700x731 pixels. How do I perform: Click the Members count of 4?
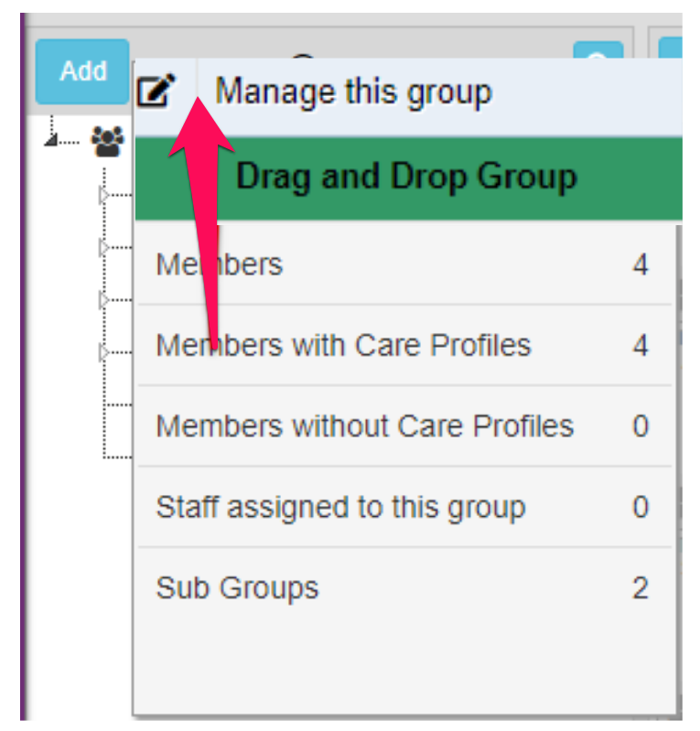(640, 265)
